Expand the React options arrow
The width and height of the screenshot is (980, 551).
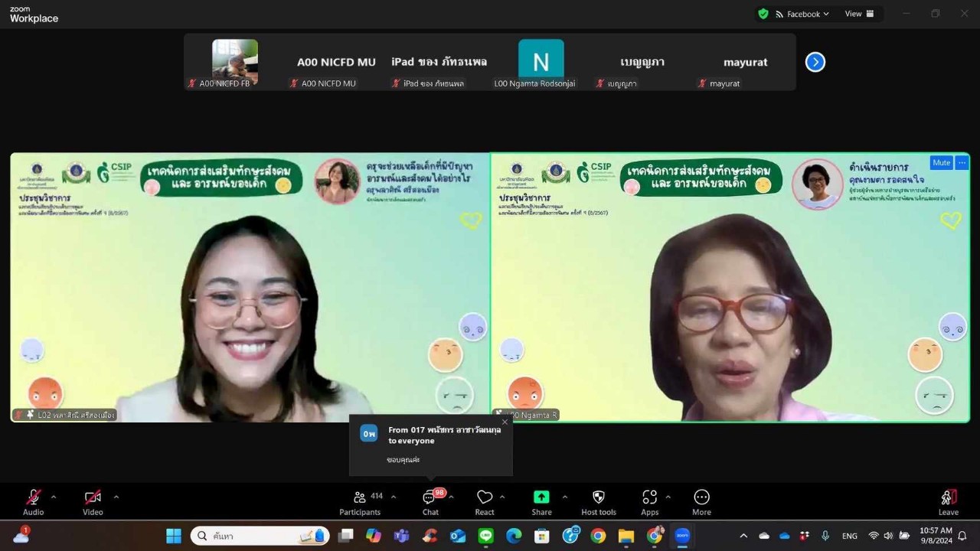point(502,497)
